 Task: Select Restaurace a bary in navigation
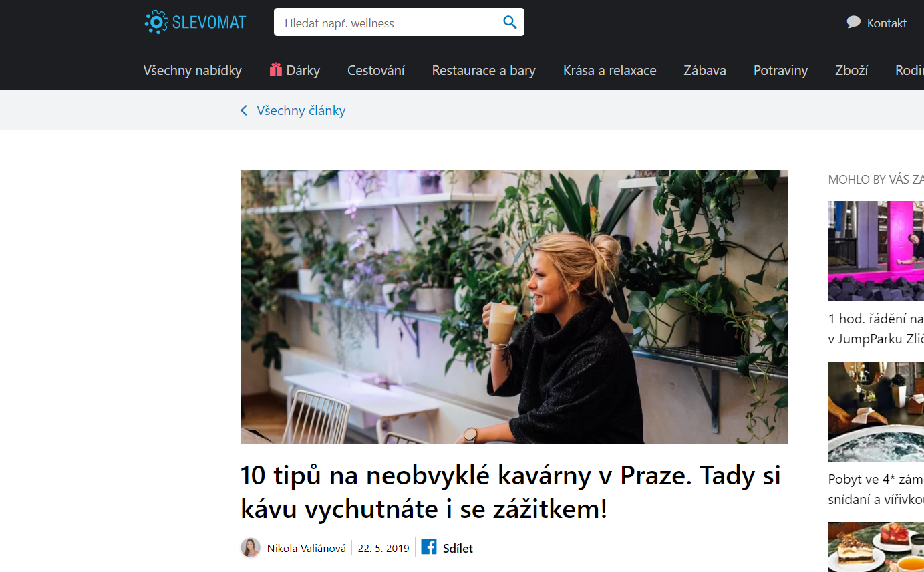(484, 70)
